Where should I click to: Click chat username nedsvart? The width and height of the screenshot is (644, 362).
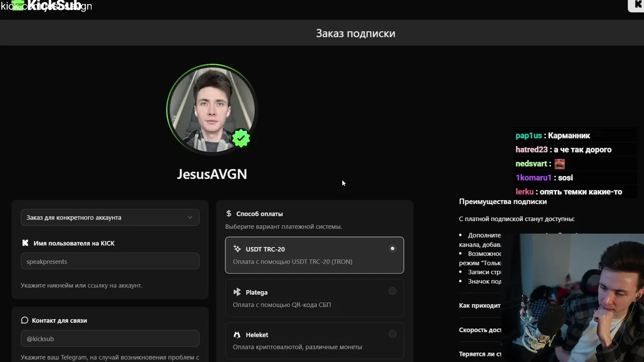tap(531, 164)
